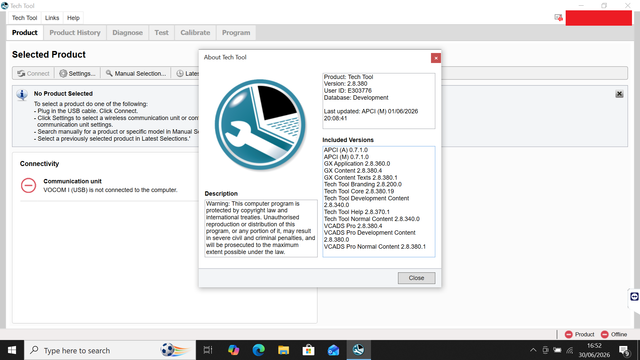This screenshot has width=640, height=360.
Task: Switch to the Program tab
Action: [236, 33]
